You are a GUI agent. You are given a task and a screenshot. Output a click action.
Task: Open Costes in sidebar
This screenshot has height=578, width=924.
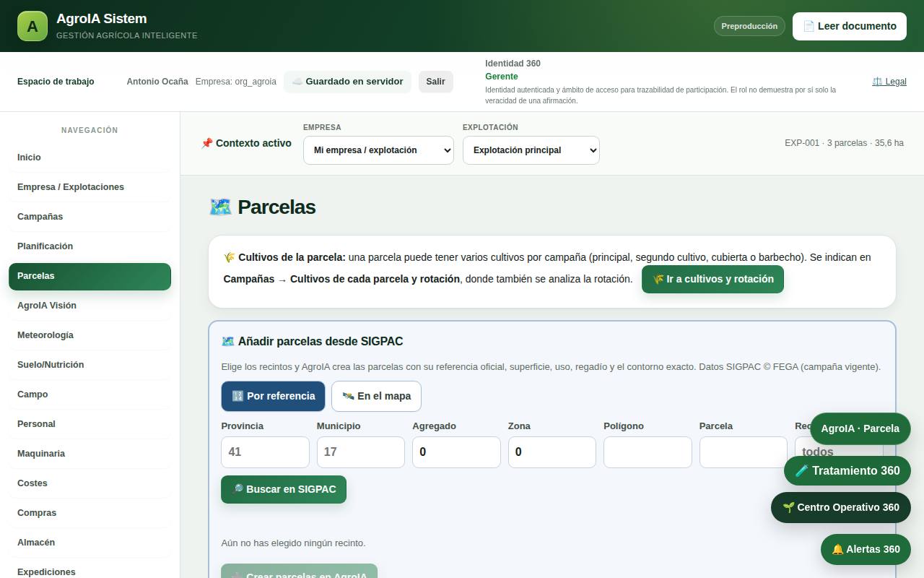90,483
